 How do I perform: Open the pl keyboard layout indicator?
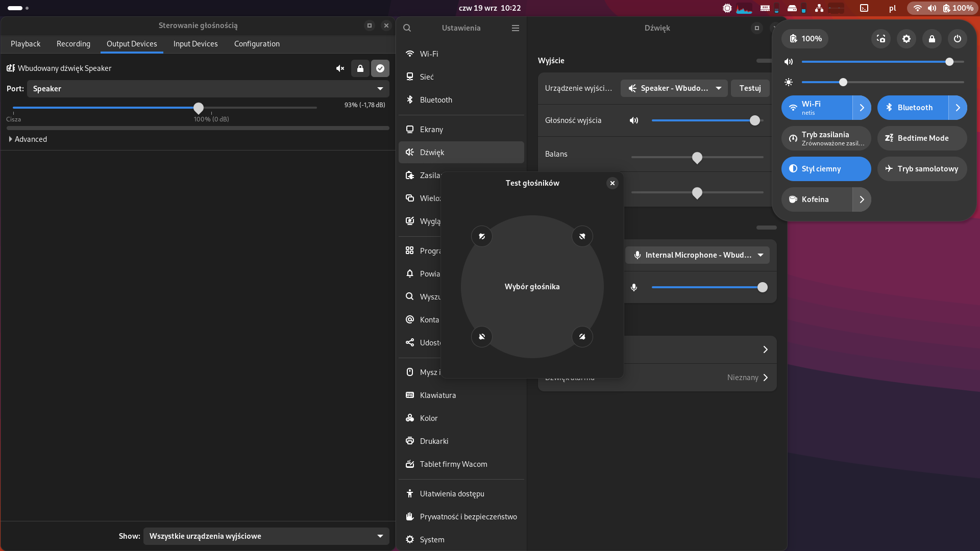coord(892,8)
